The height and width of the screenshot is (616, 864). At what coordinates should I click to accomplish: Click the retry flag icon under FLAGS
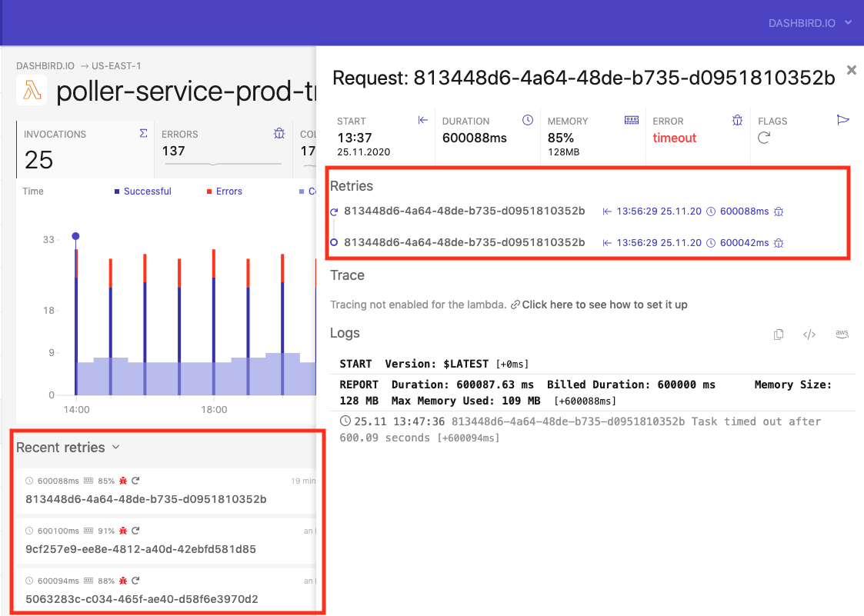pos(764,138)
